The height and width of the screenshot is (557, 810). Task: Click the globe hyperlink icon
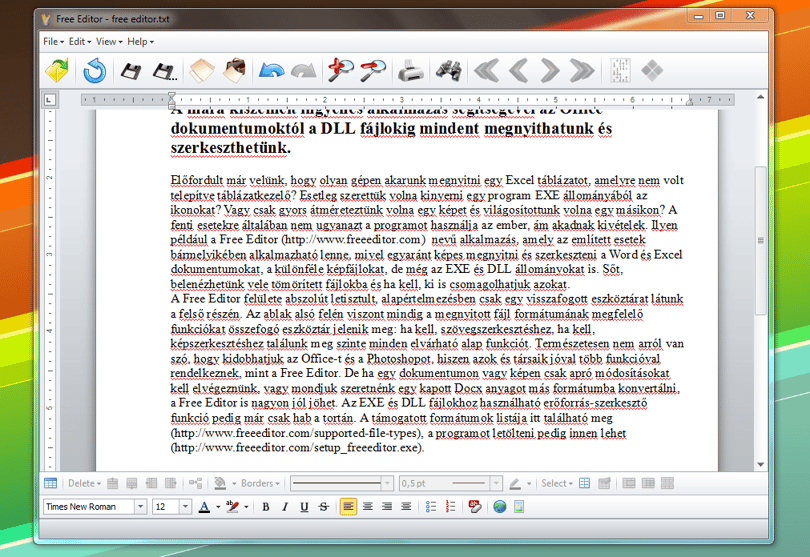[500, 507]
